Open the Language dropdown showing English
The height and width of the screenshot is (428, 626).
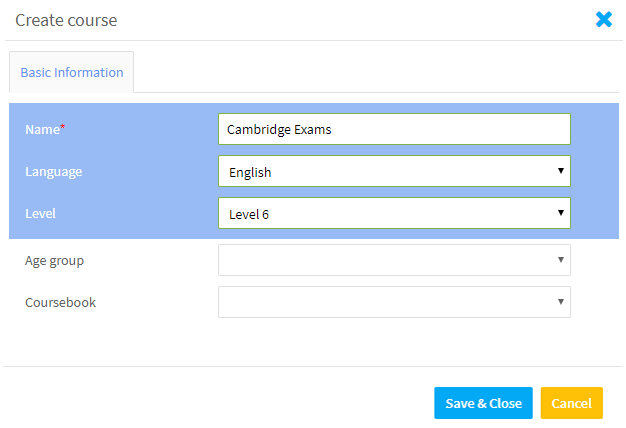coord(394,172)
